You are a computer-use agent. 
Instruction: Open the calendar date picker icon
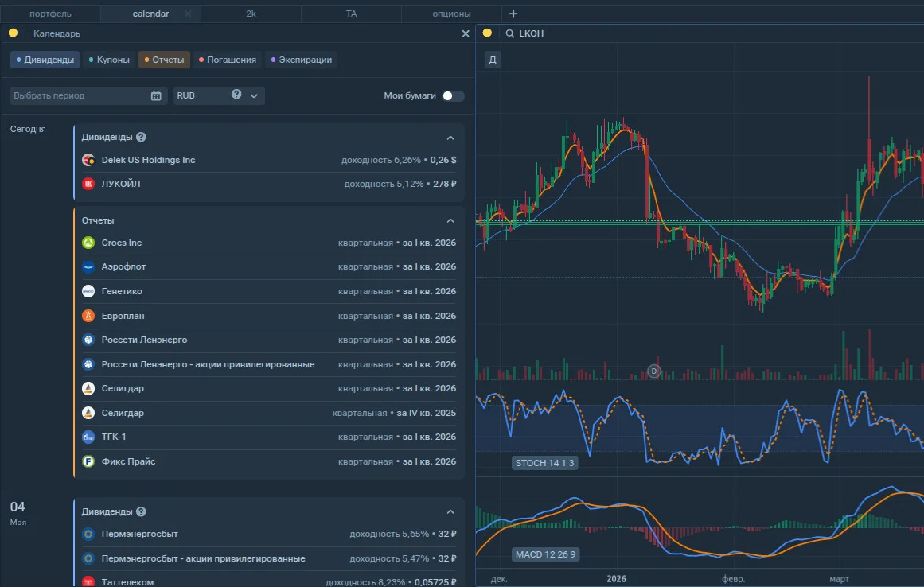[x=156, y=95]
